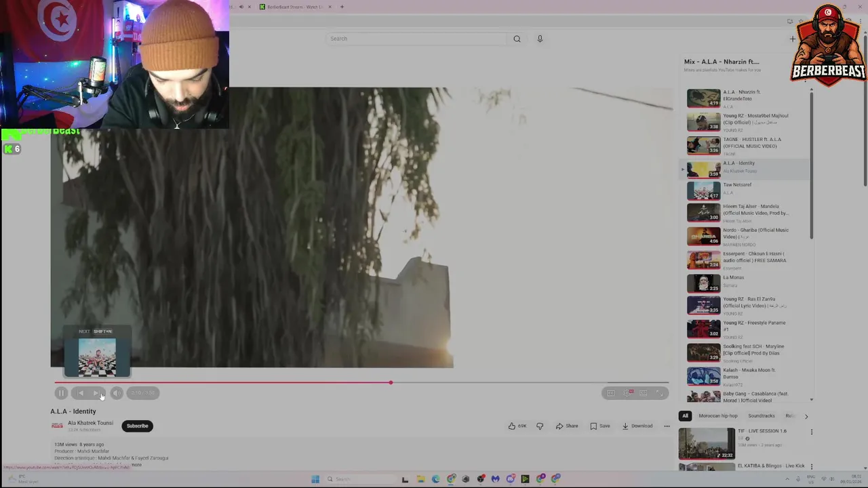
Task: Select A.L.A - Identity in the mix list
Action: click(746, 169)
